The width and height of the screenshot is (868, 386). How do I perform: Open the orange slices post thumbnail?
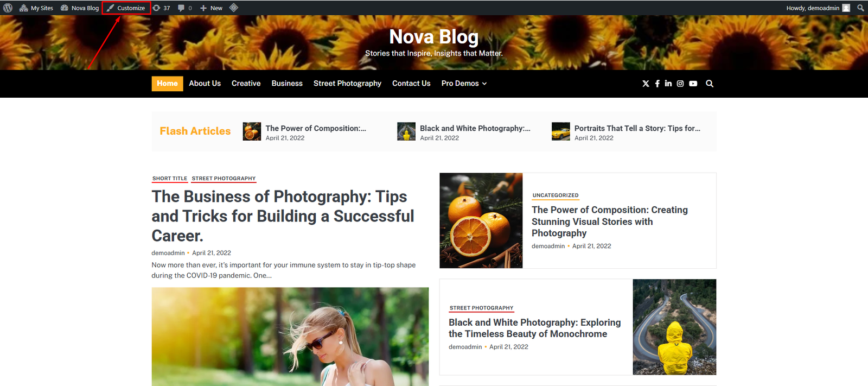(481, 220)
